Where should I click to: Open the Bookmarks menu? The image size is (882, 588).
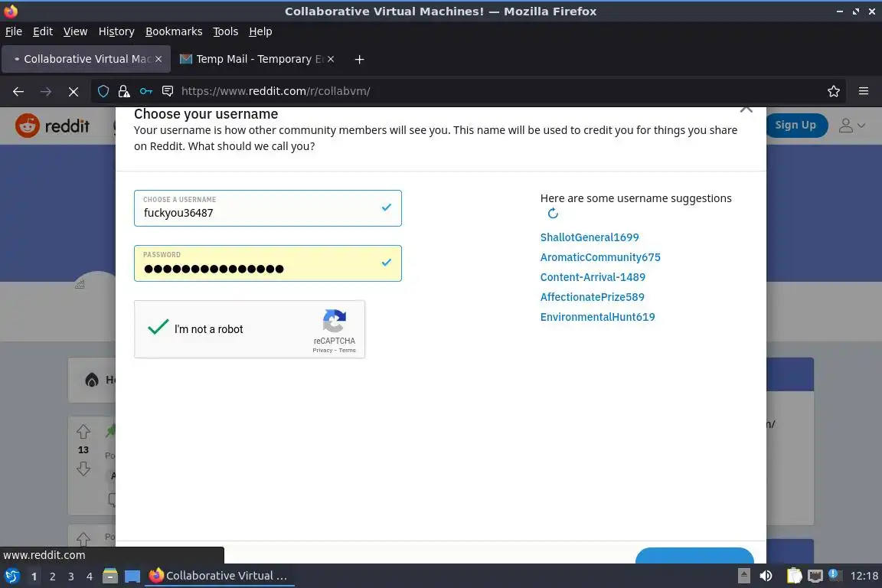click(x=174, y=31)
